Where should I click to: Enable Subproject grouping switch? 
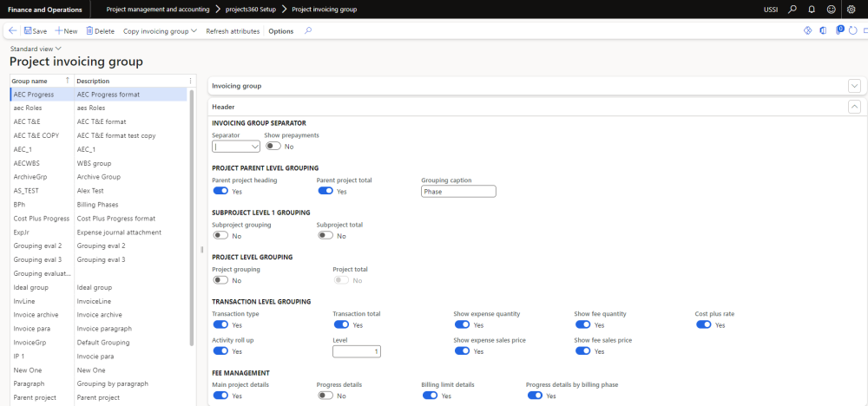tap(220, 236)
